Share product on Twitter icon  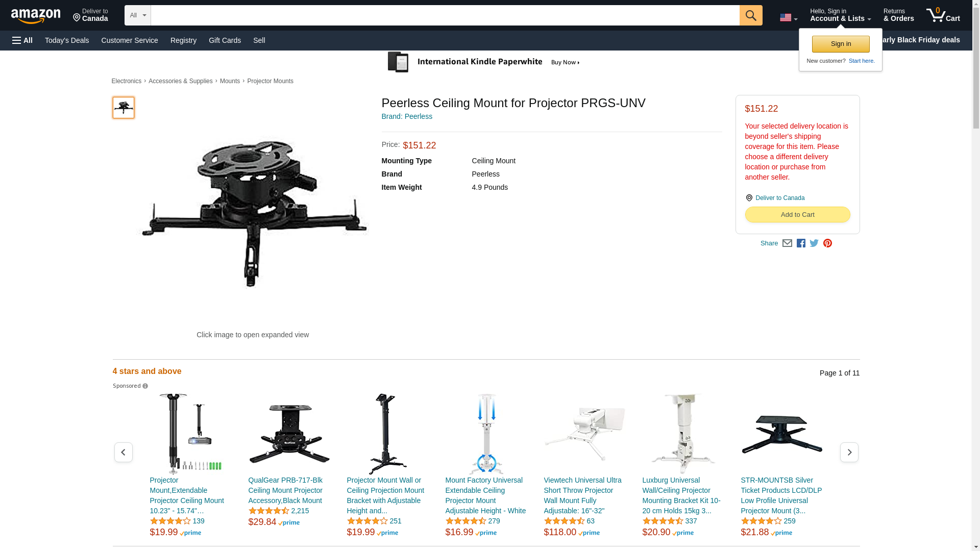tap(814, 243)
